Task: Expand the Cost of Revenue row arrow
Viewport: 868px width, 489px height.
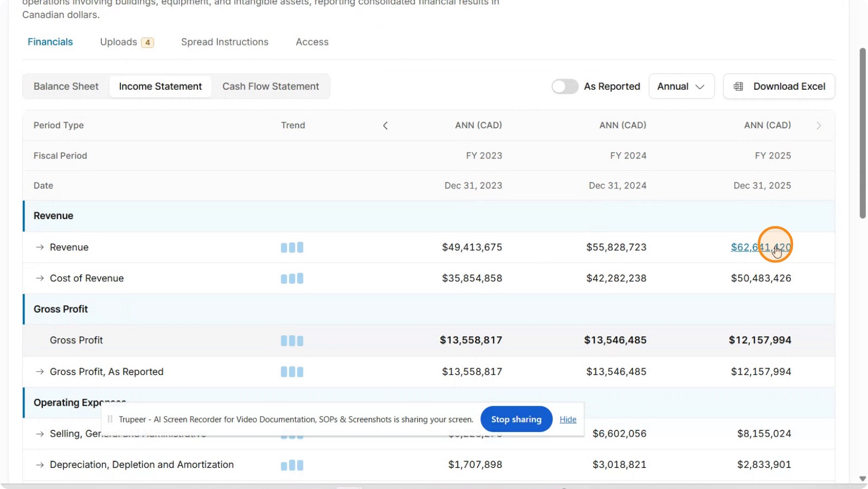Action: [40, 278]
